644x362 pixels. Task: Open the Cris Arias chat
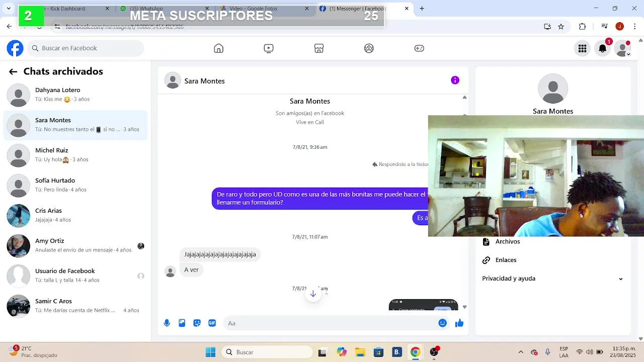75,215
